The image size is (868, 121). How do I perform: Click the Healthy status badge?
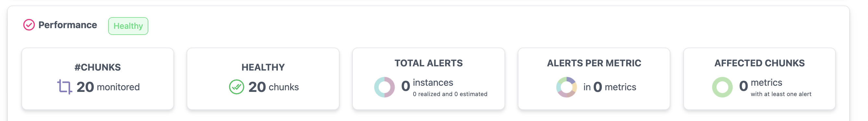pyautogui.click(x=128, y=26)
